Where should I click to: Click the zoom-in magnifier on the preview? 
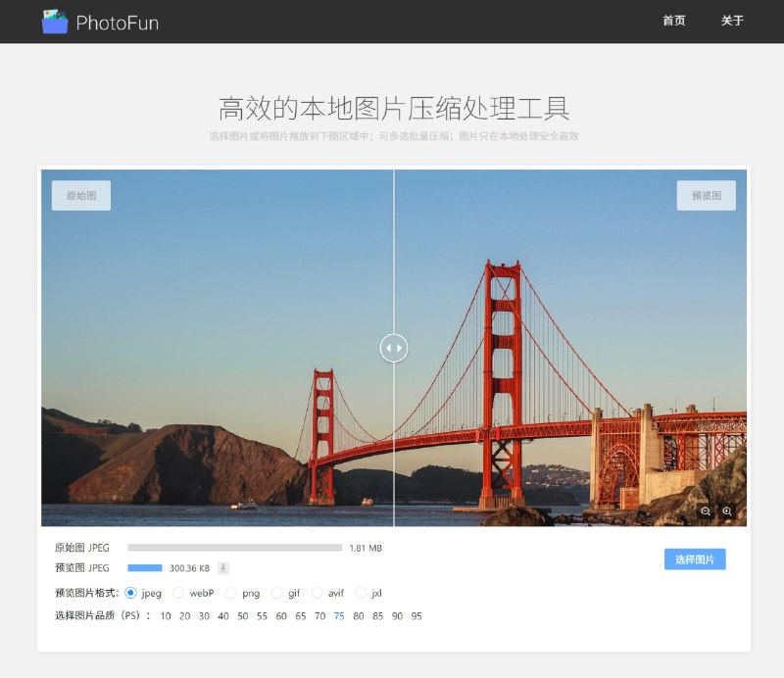728,512
